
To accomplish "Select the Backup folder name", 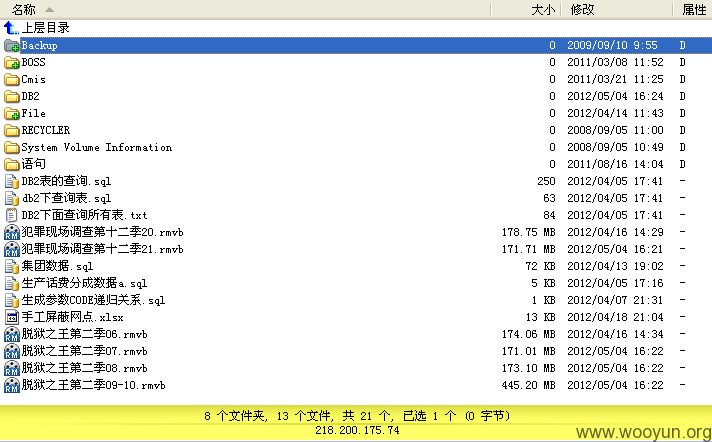I will click(x=40, y=45).
